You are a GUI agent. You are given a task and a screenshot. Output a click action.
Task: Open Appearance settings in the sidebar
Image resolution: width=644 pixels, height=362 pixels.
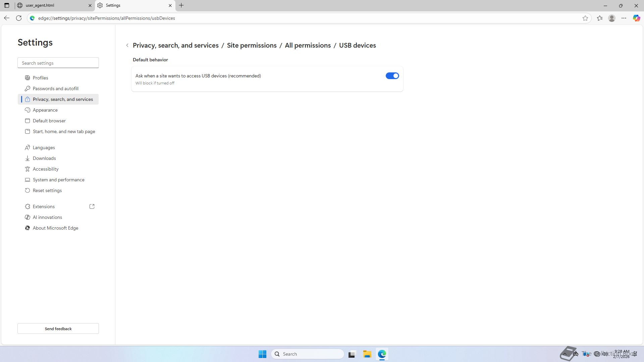pos(45,110)
